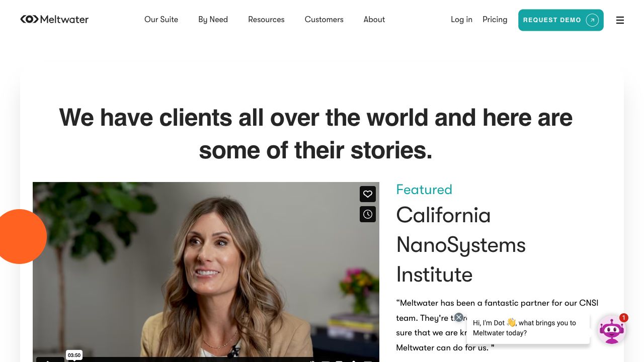Click the Log in link
The height and width of the screenshot is (362, 644).
coord(461,20)
